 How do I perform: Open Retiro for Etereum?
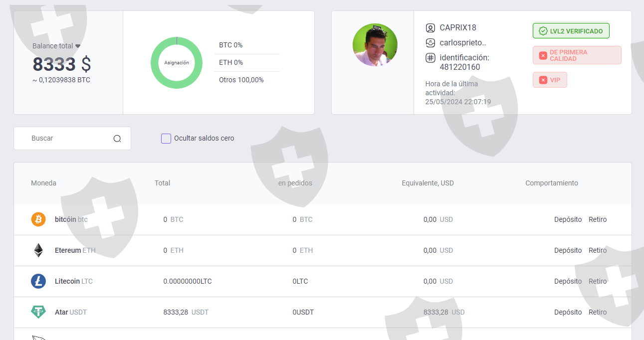598,250
